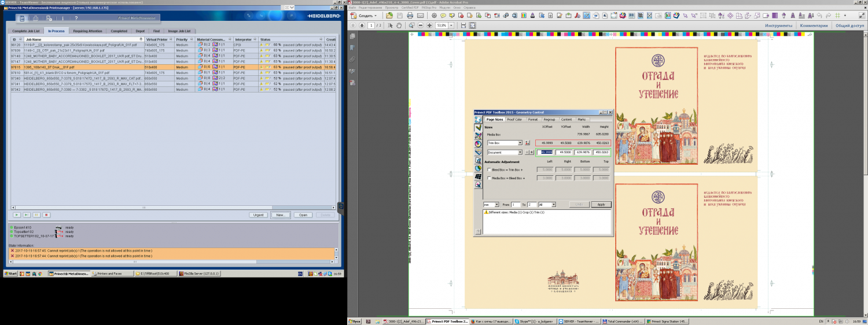Click the Apply button in Geometry Control

point(601,205)
